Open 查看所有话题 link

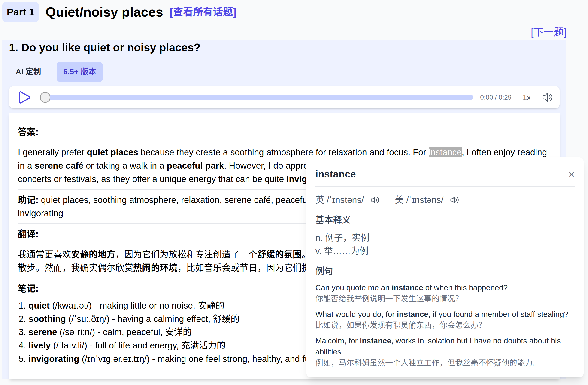203,12
